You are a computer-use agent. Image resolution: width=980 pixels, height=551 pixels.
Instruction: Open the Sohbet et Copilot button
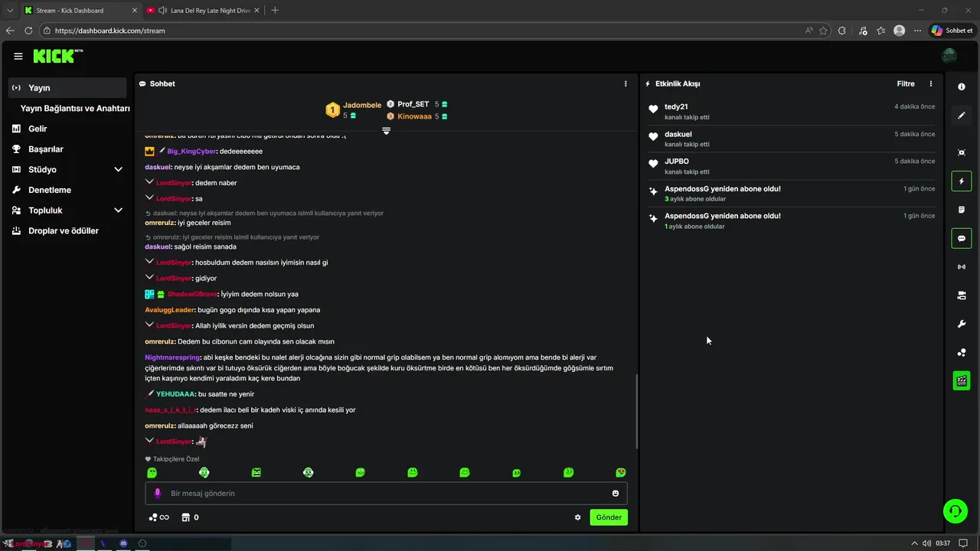[952, 31]
